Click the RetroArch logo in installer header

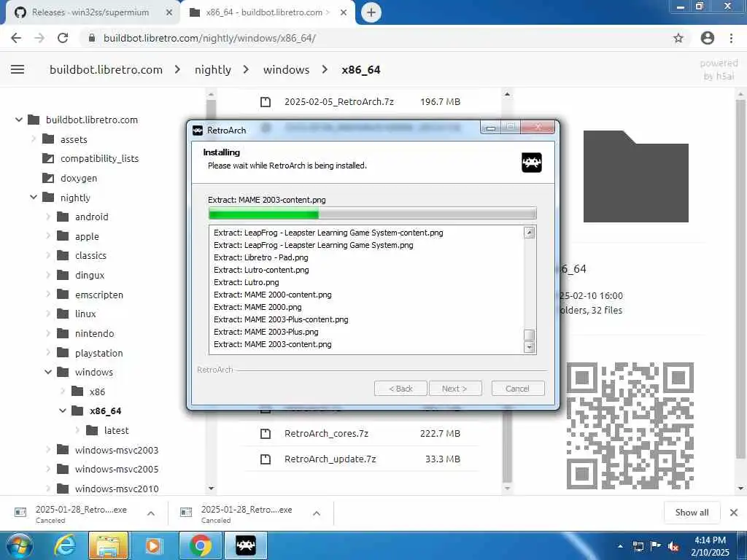(x=532, y=163)
